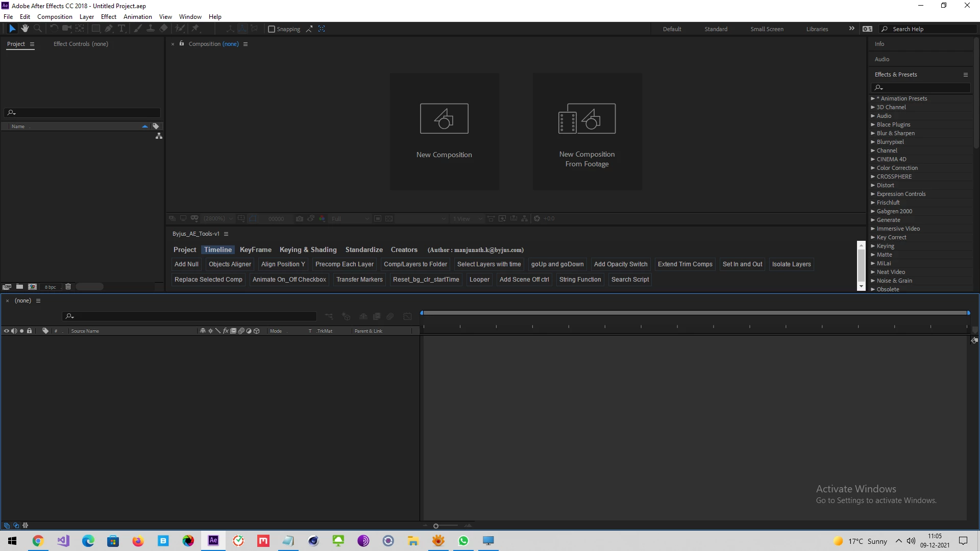Click the timeline zoom slider
Viewport: 980px width, 551px height.
pos(436,526)
